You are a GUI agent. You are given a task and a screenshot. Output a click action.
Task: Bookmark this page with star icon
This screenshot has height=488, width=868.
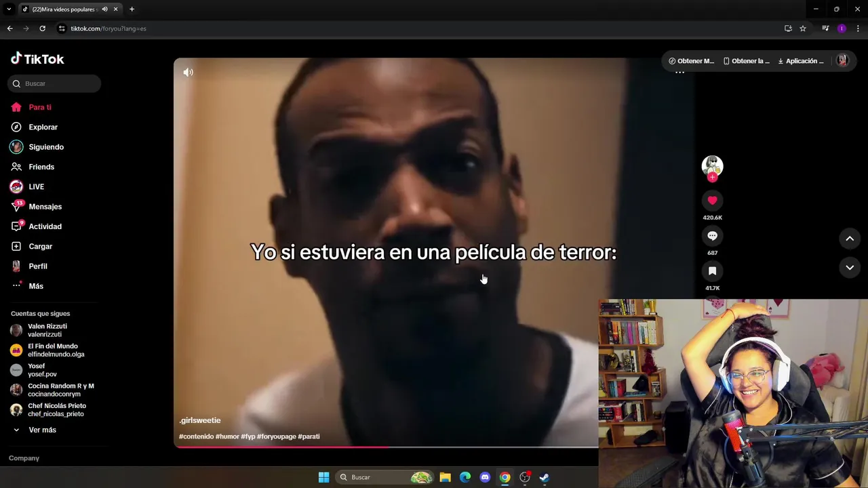(x=803, y=28)
